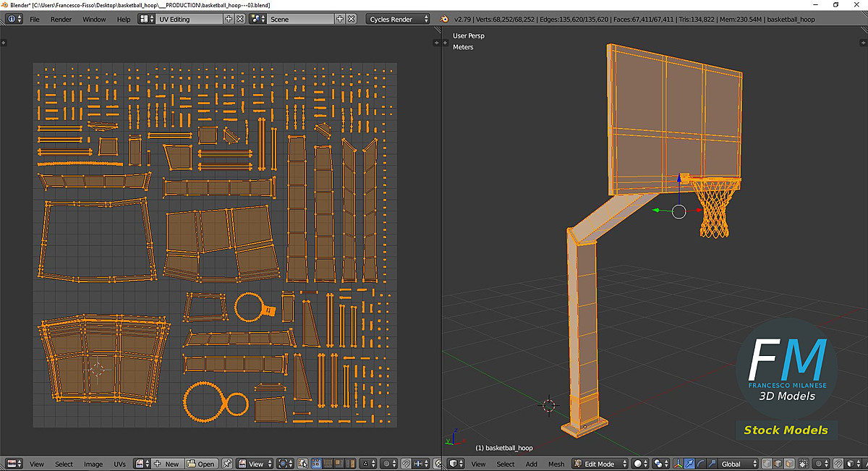Open the UVs menu in UV editor
868x471 pixels.
pos(119,464)
